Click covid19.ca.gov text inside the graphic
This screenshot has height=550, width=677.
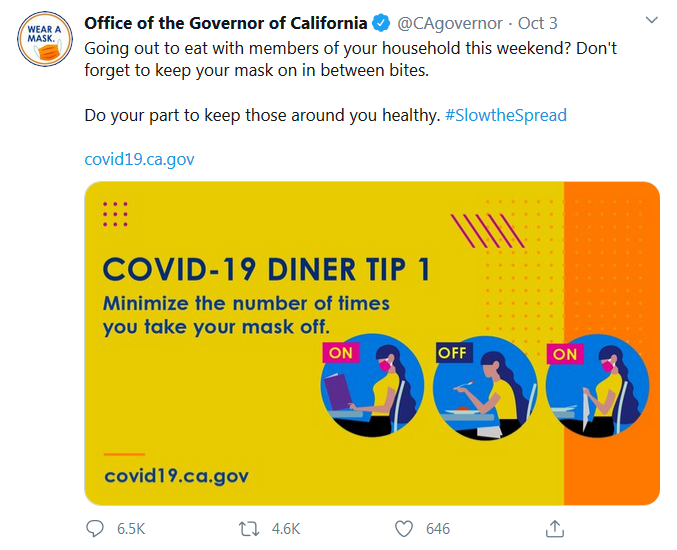pyautogui.click(x=177, y=475)
